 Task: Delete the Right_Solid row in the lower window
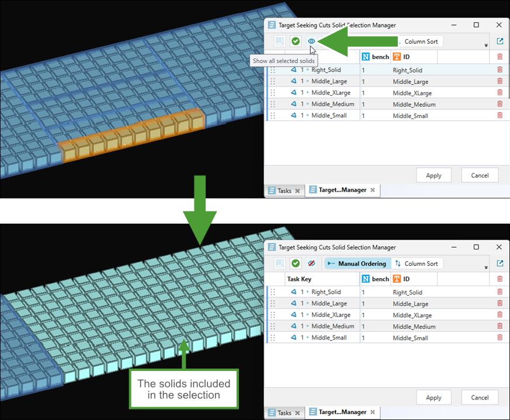(500, 292)
